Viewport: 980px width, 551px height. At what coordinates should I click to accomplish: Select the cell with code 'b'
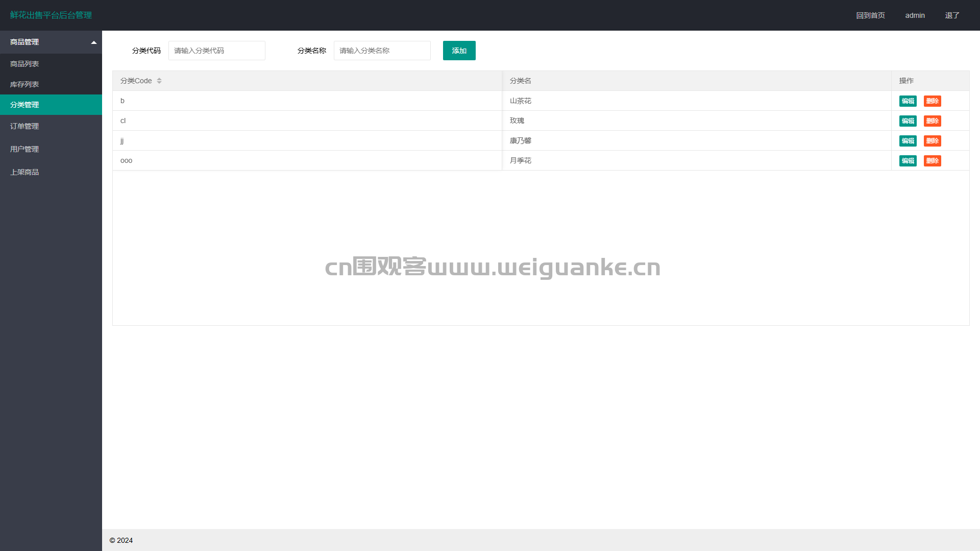(307, 101)
